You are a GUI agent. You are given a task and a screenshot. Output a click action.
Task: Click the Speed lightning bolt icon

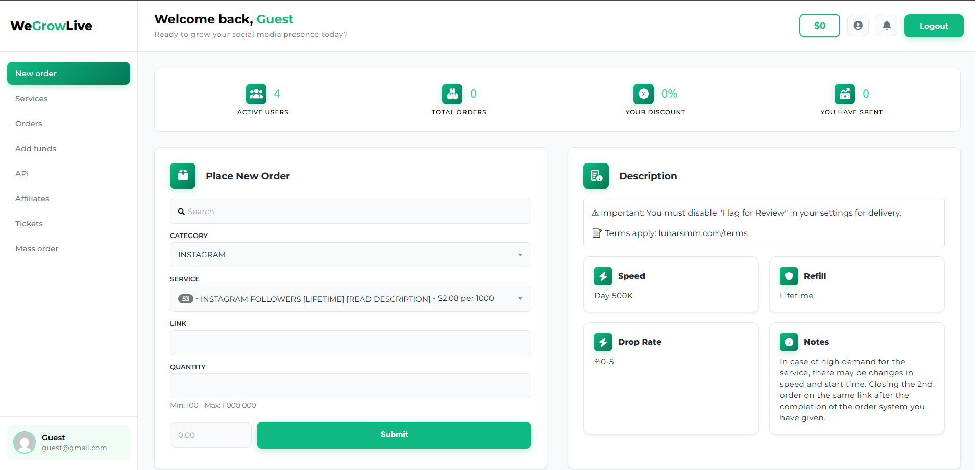(603, 276)
